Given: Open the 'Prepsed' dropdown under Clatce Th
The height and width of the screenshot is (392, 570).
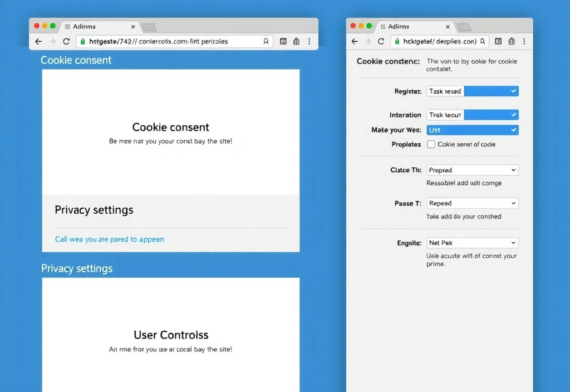Looking at the screenshot, I should click(x=472, y=170).
